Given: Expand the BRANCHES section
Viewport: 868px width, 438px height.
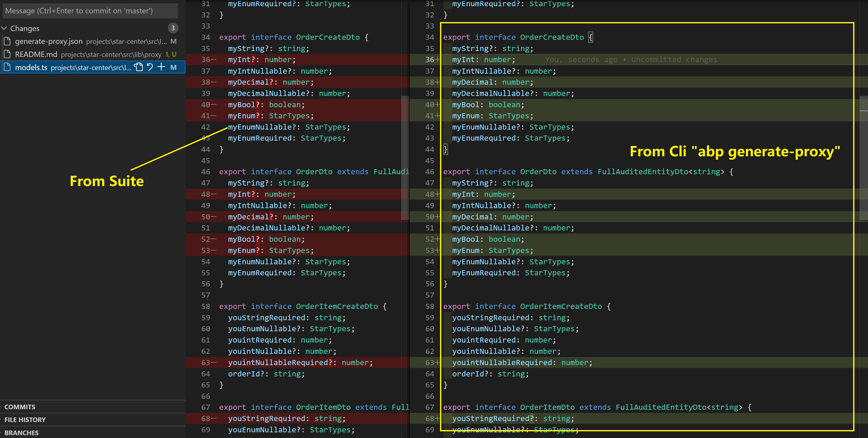Looking at the screenshot, I should (21, 433).
